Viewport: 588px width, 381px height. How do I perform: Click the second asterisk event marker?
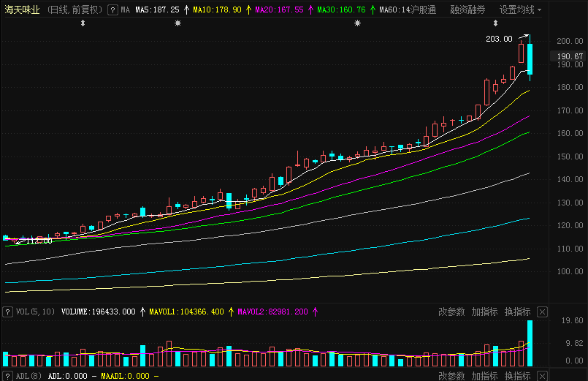(357, 24)
